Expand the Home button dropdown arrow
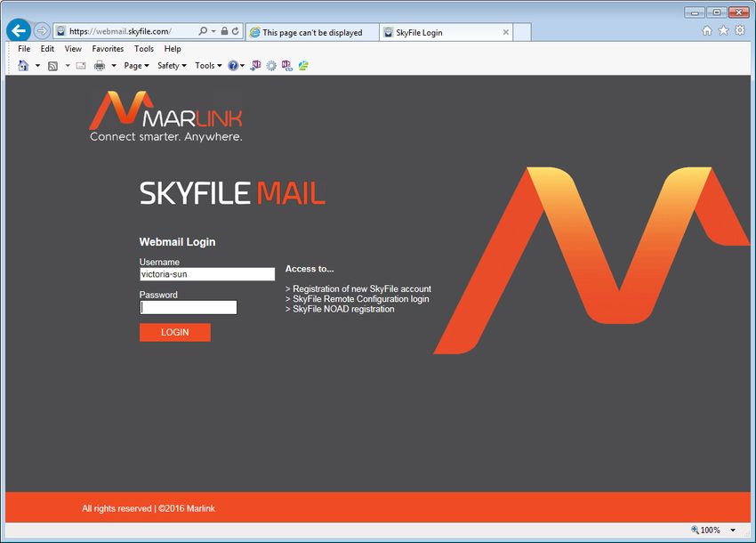This screenshot has width=756, height=543. click(37, 66)
